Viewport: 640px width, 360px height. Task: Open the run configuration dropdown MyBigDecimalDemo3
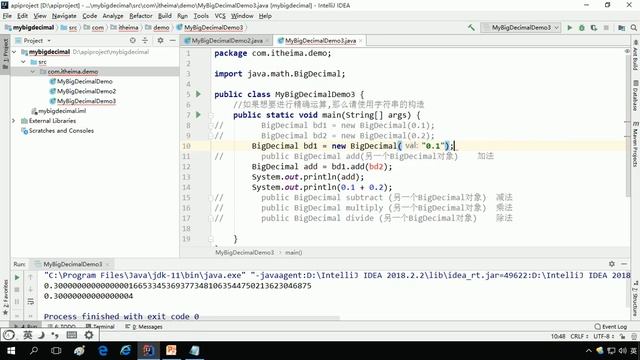(x=520, y=27)
